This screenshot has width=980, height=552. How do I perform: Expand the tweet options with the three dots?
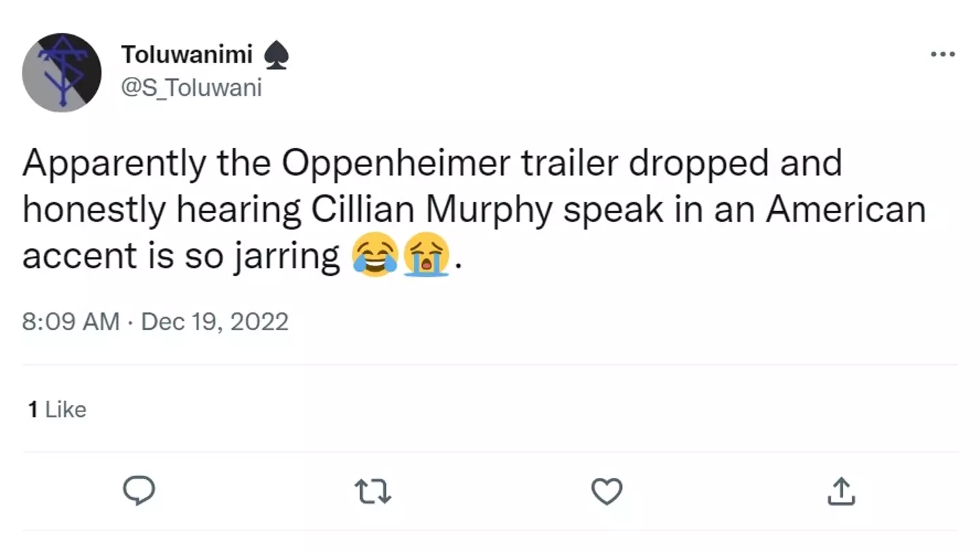943,54
